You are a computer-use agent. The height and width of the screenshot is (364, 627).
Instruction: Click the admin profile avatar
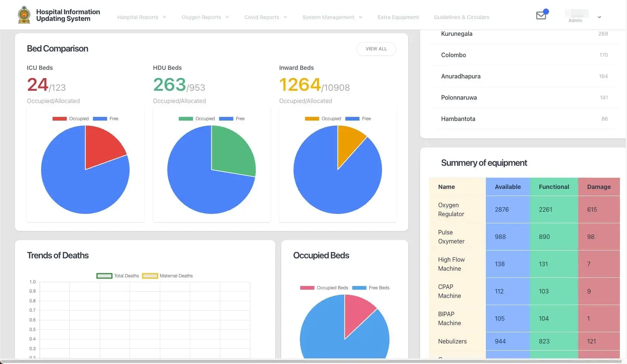577,13
